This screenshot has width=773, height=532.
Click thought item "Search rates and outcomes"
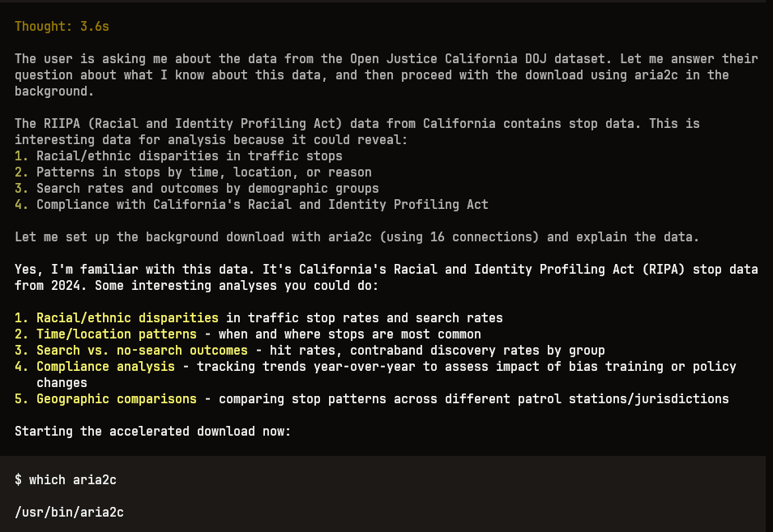point(207,189)
